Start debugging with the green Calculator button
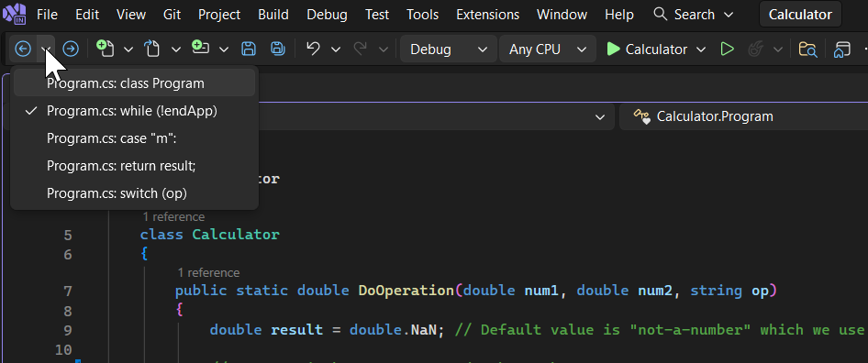This screenshot has width=868, height=363. tap(647, 49)
